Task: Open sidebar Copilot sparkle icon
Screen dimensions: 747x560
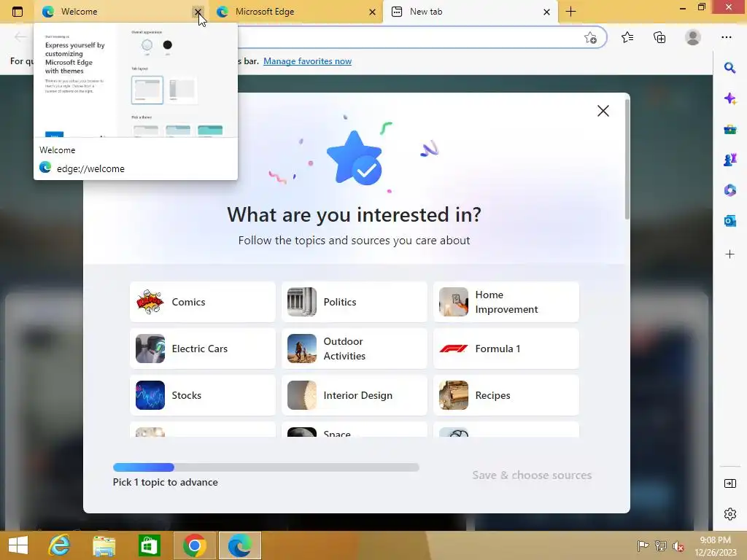Action: click(729, 98)
